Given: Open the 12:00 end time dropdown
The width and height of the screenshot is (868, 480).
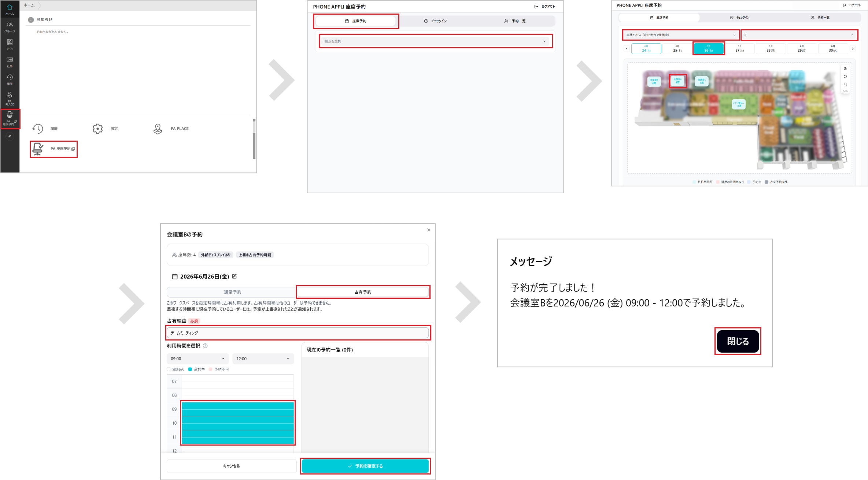Looking at the screenshot, I should point(263,359).
